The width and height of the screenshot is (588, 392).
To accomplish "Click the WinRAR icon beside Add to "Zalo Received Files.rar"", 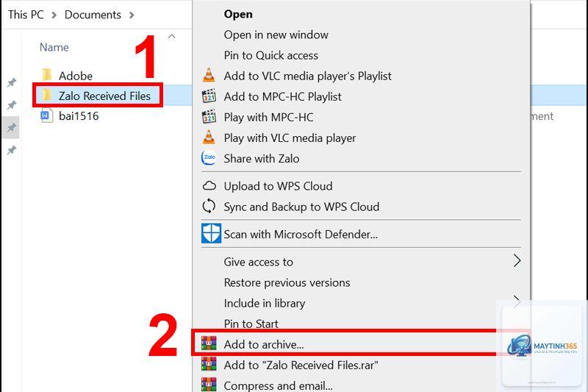I will (209, 364).
